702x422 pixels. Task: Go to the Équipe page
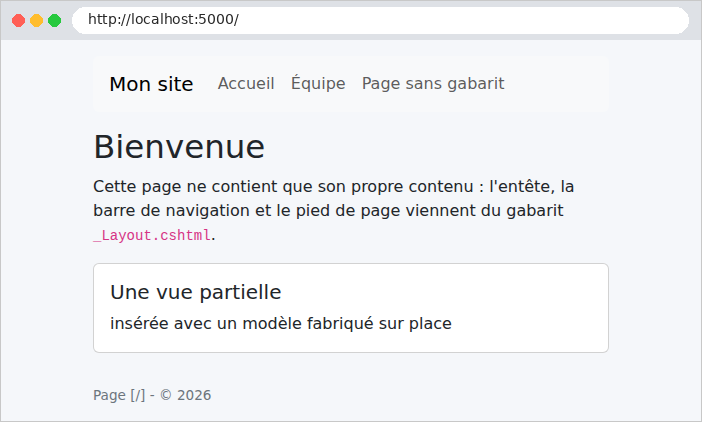[318, 84]
